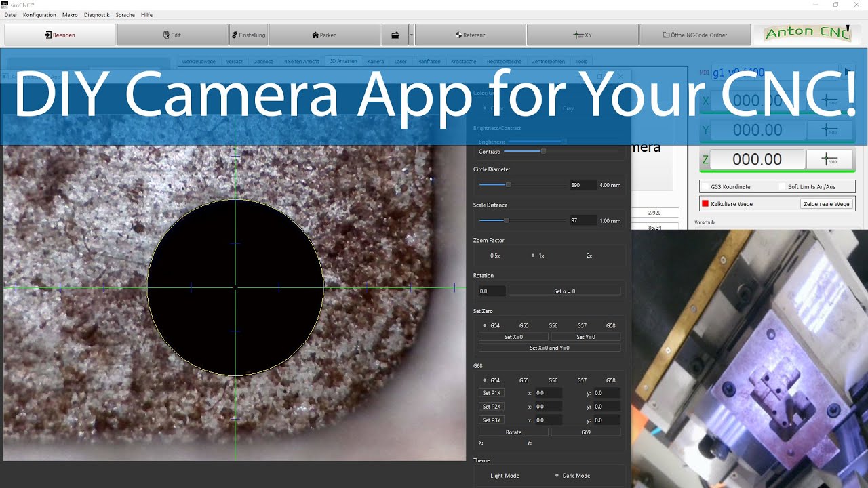Click the briefcase toolbar button

[x=395, y=35]
